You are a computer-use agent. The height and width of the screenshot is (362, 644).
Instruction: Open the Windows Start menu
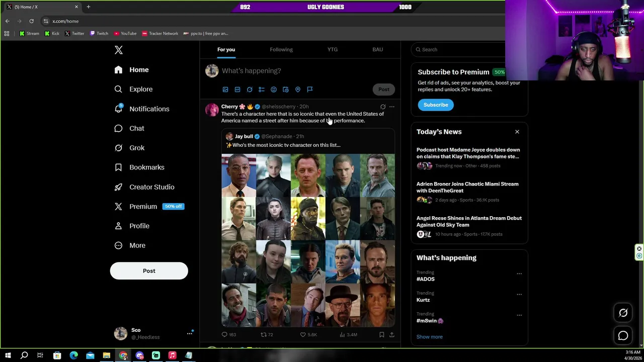[x=8, y=355]
